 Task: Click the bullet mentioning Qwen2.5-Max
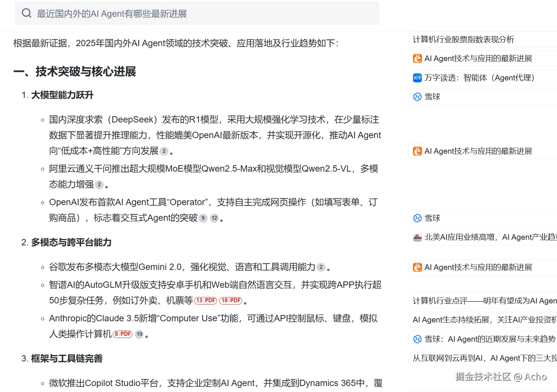214,176
